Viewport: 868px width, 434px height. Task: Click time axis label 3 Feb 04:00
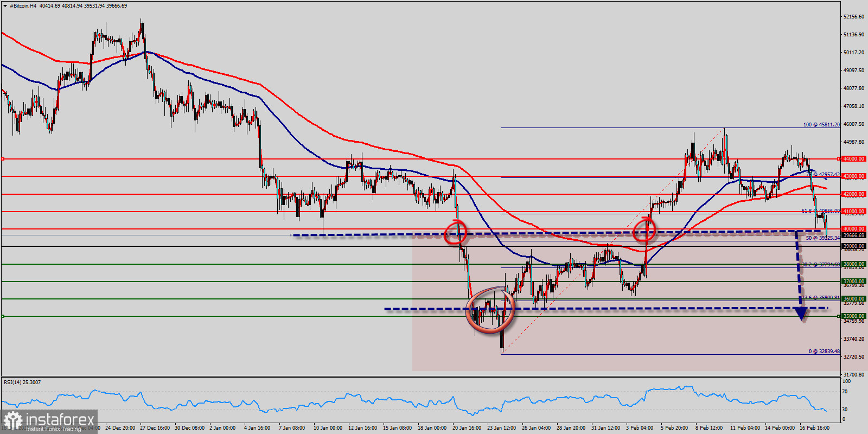[640, 428]
